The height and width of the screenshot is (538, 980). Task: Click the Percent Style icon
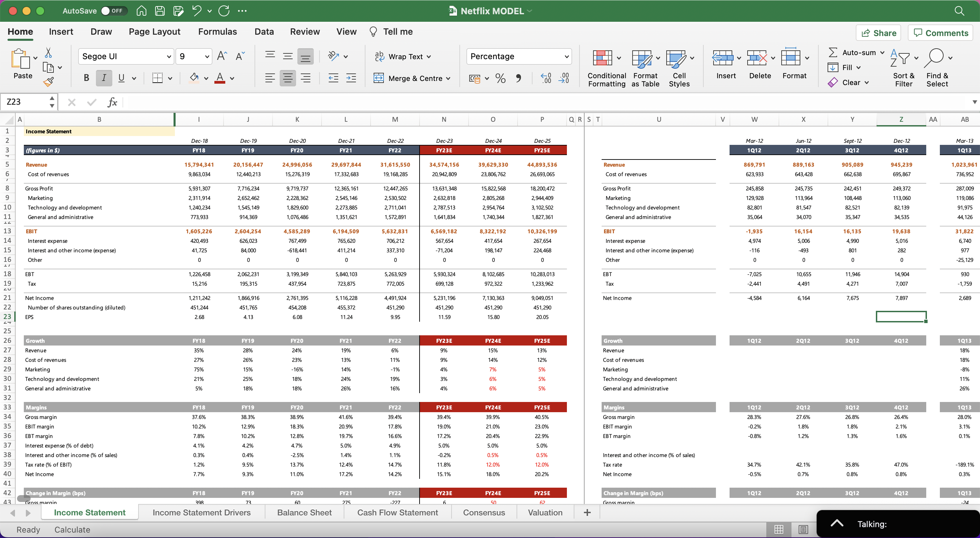(x=500, y=78)
